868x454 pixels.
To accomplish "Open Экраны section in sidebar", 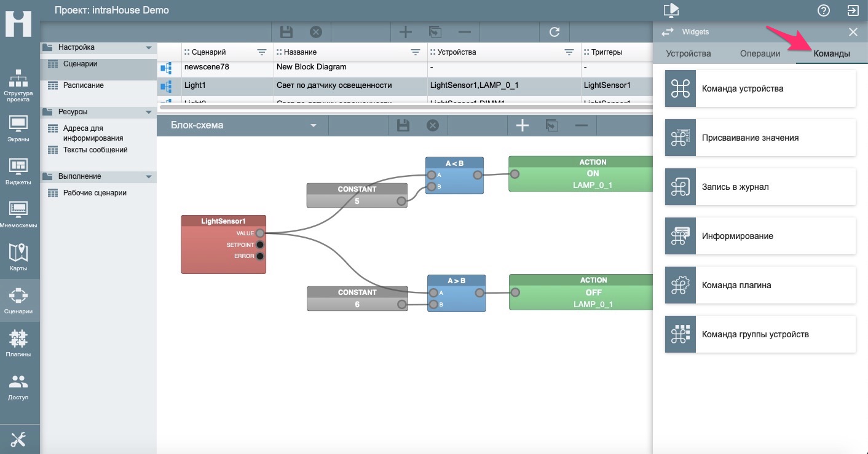I will point(20,128).
